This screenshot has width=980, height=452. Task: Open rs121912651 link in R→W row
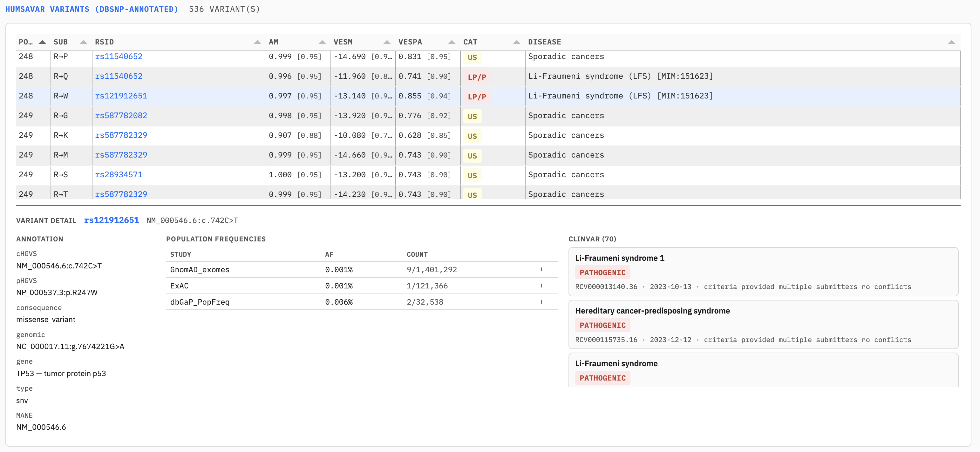pyautogui.click(x=121, y=96)
